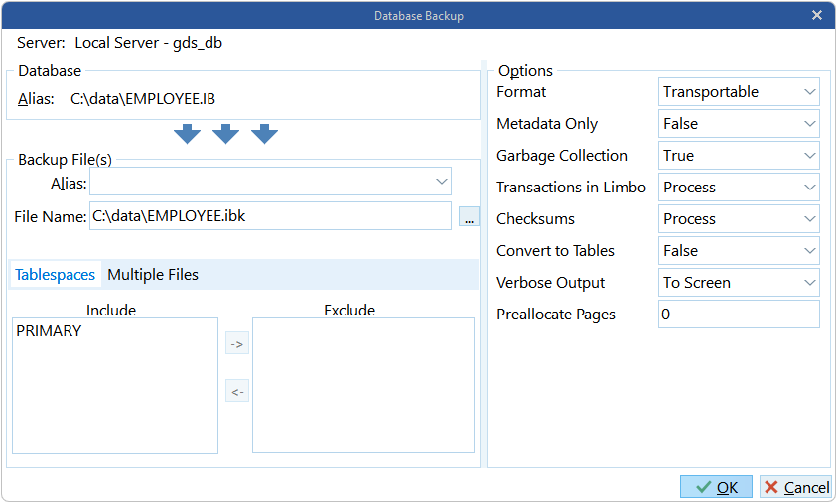Open the Convert to Tables dropdown
838x504 pixels.
[739, 250]
